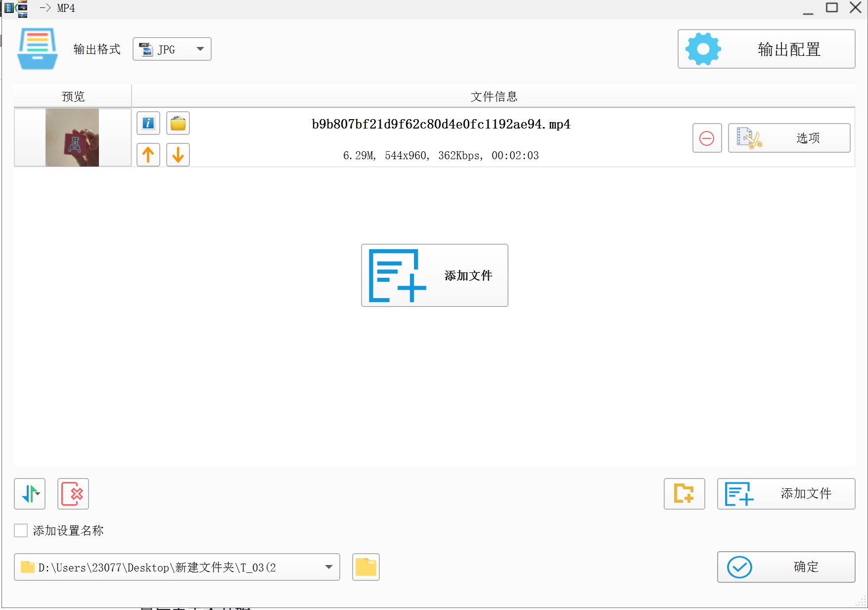Select the 预览 column header
Viewport: 868px width, 610px height.
(x=73, y=96)
